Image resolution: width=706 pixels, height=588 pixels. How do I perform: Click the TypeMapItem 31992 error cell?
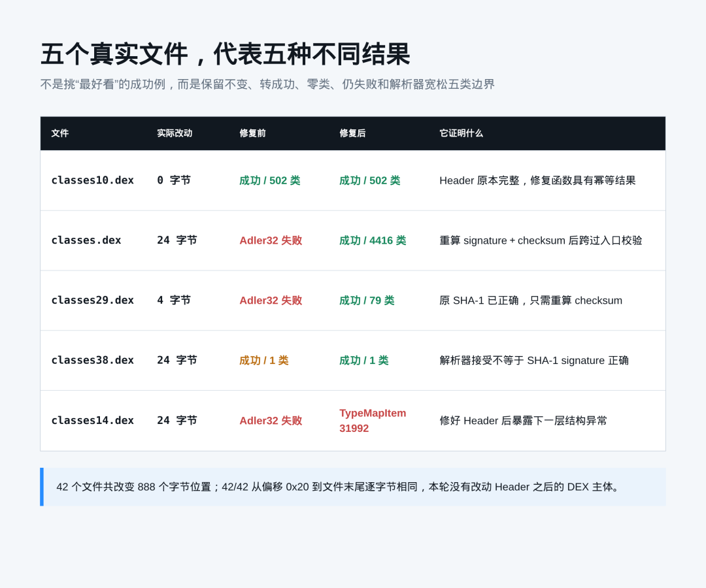[373, 421]
